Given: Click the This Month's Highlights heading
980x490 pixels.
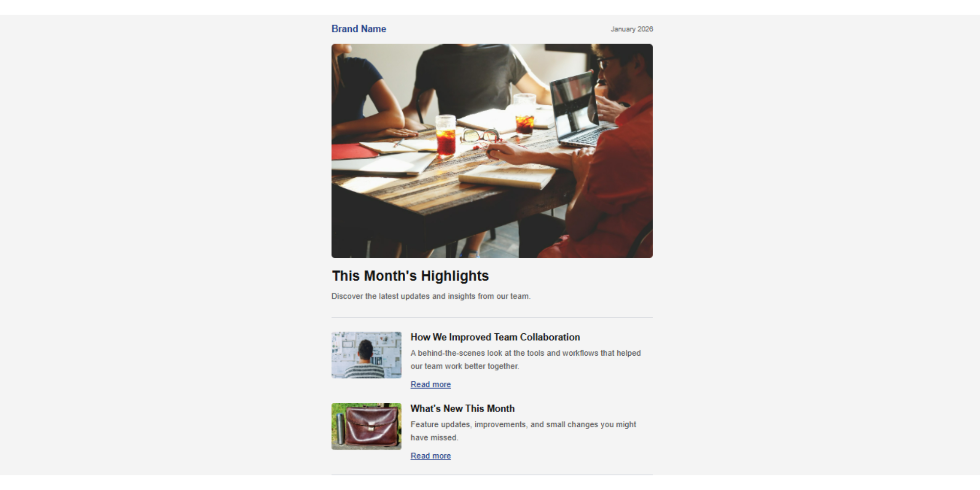Looking at the screenshot, I should click(411, 276).
